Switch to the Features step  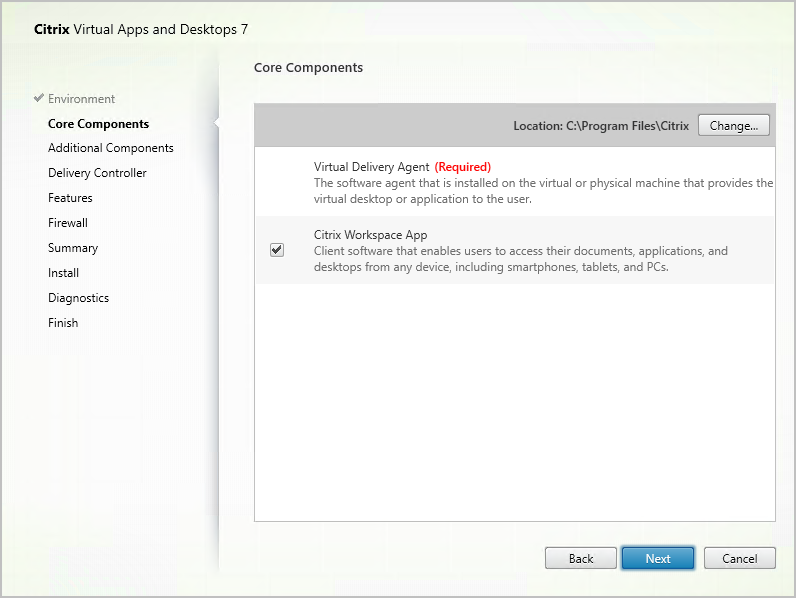(70, 198)
